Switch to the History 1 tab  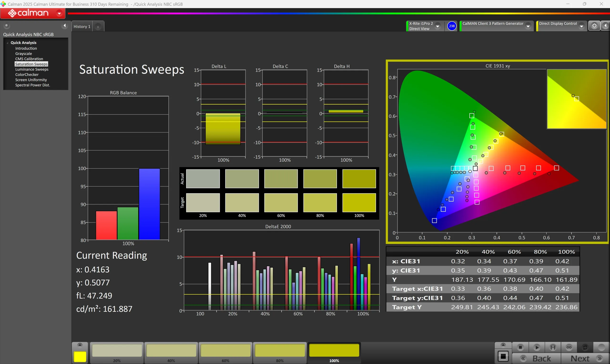point(82,26)
